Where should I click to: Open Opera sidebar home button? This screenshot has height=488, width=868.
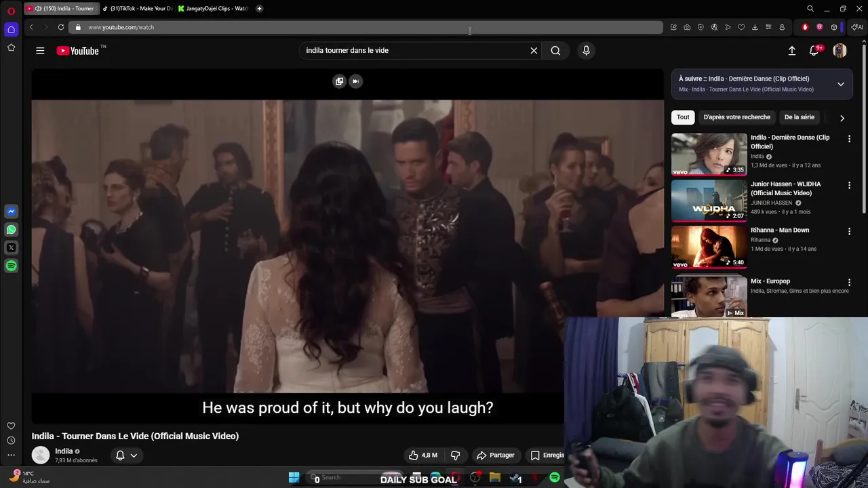coord(11,29)
